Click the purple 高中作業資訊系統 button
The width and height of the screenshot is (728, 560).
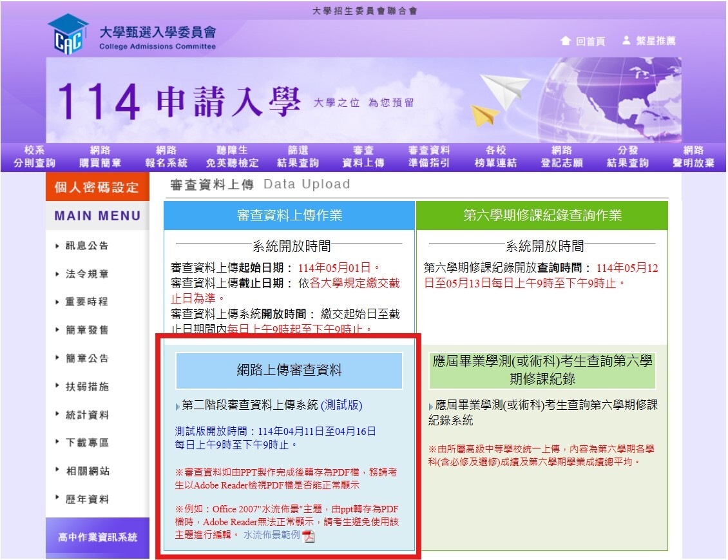click(x=97, y=537)
